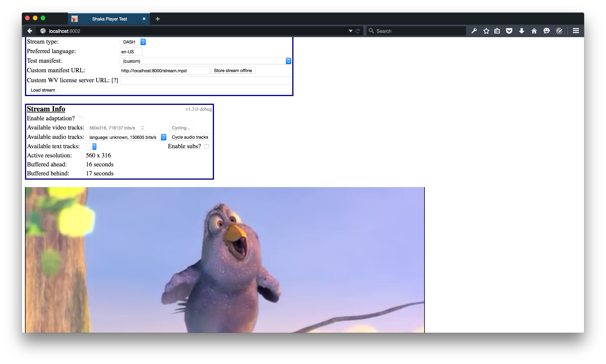Viewport: 606px width, 364px height.
Task: Close the Shaka Player Test tab
Action: [144, 19]
